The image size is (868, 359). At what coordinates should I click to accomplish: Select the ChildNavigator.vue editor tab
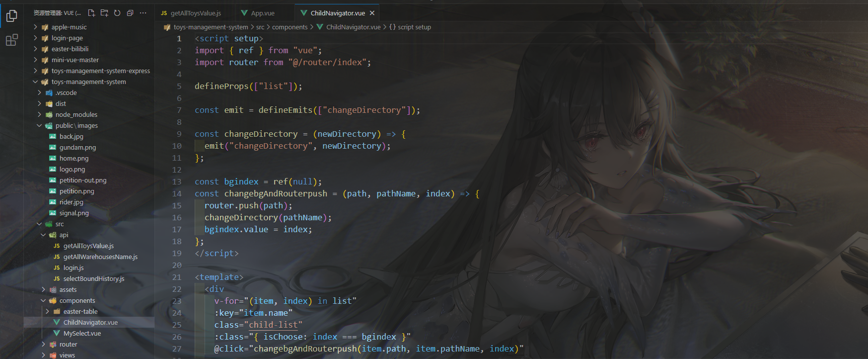(x=338, y=13)
